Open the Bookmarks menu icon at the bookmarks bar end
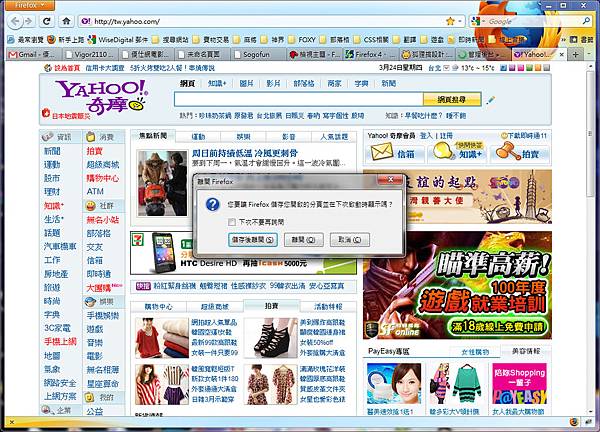 click(573, 39)
